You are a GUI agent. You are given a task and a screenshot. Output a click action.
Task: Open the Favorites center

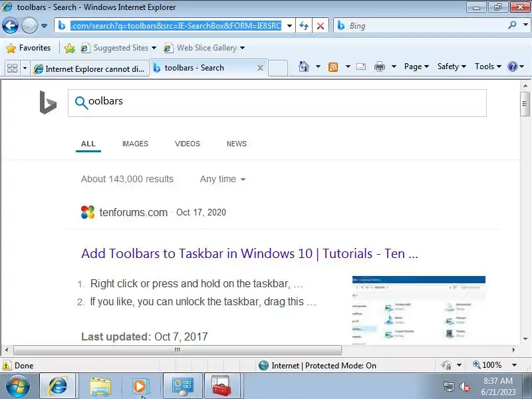tap(29, 48)
